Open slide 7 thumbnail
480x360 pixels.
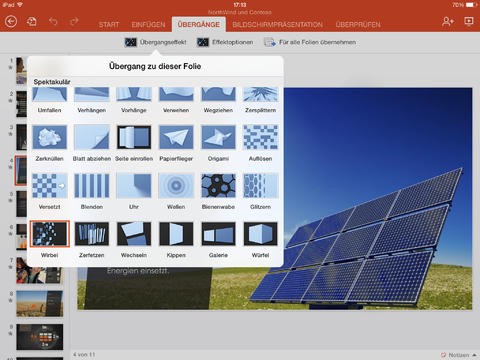[39, 270]
